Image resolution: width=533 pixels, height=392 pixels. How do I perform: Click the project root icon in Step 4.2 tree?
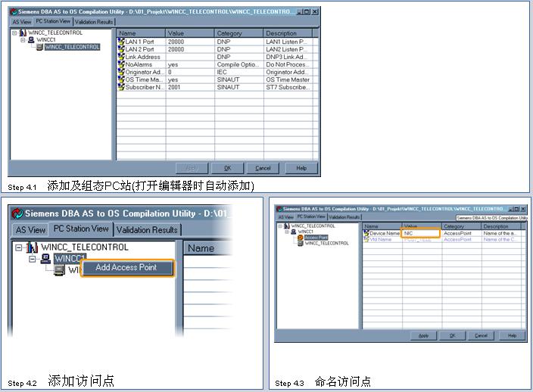(x=32, y=247)
